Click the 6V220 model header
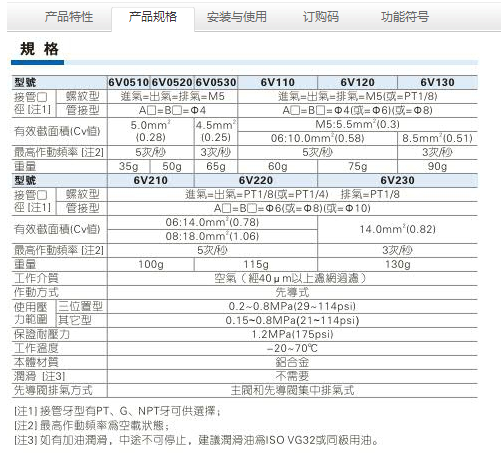Screen dimensions: 501x454 tap(256, 180)
